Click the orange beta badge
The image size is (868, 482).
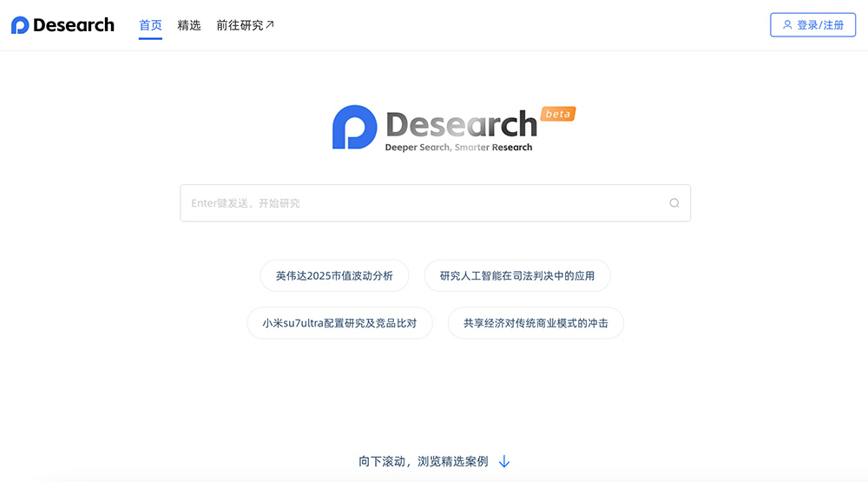point(558,114)
